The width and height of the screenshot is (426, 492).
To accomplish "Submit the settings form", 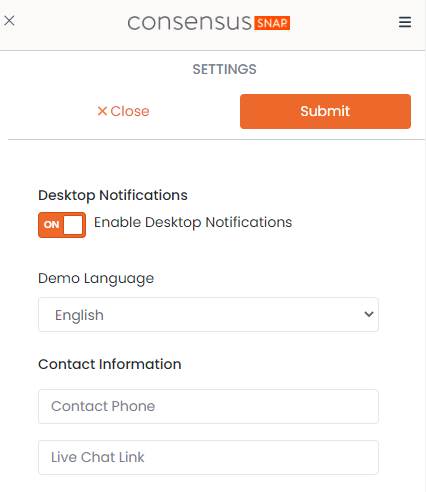I will pyautogui.click(x=325, y=111).
